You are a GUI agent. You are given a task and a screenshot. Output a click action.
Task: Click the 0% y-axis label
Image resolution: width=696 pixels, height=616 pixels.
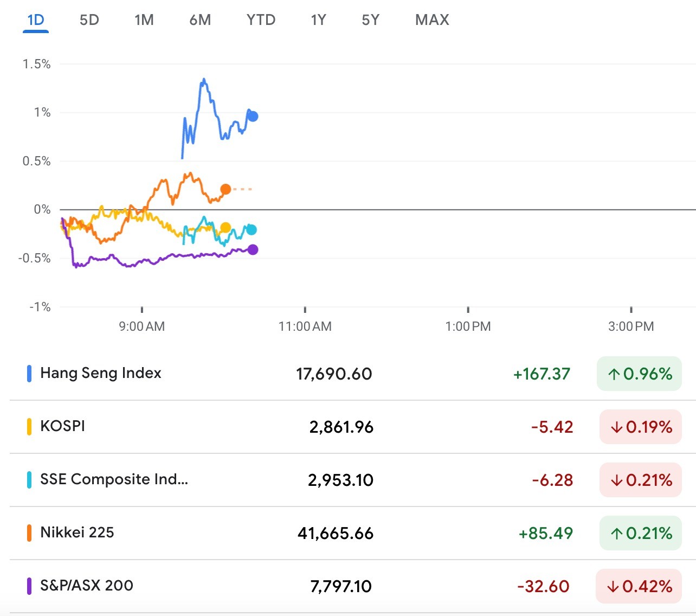click(42, 209)
